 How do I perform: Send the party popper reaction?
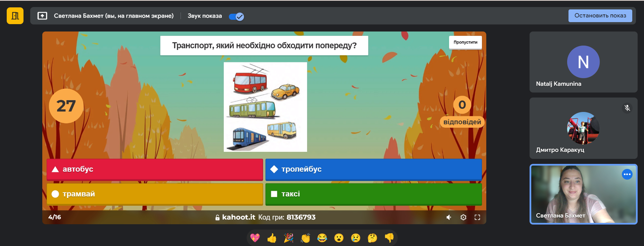pyautogui.click(x=289, y=238)
